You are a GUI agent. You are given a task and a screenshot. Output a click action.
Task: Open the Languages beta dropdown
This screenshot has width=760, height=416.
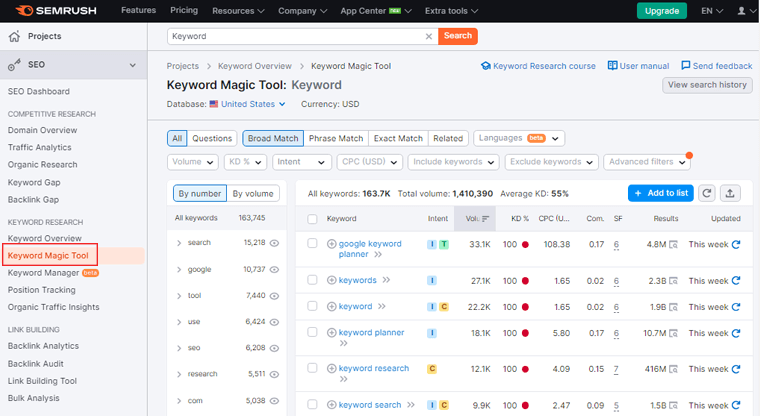tap(519, 138)
